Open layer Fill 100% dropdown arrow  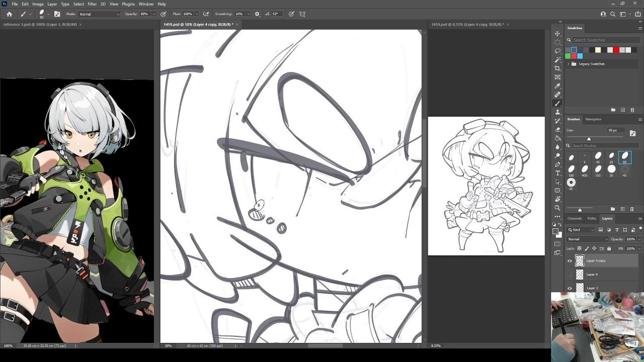click(638, 248)
